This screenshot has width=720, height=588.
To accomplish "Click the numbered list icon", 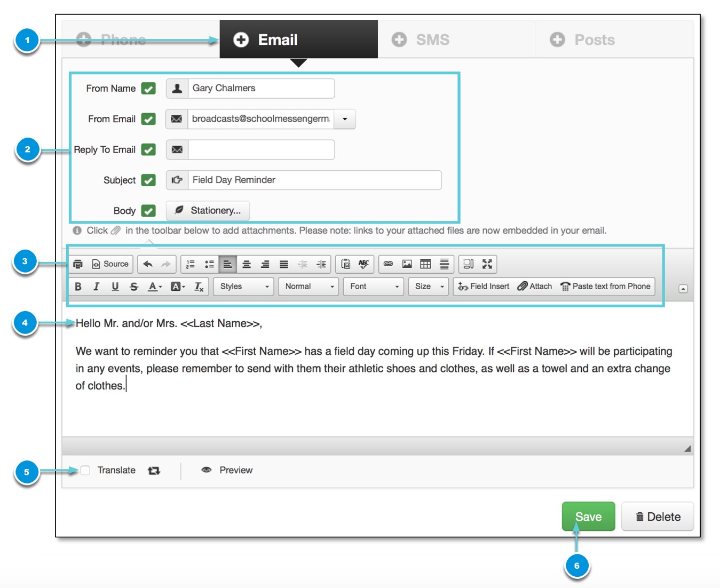I will pos(190,264).
